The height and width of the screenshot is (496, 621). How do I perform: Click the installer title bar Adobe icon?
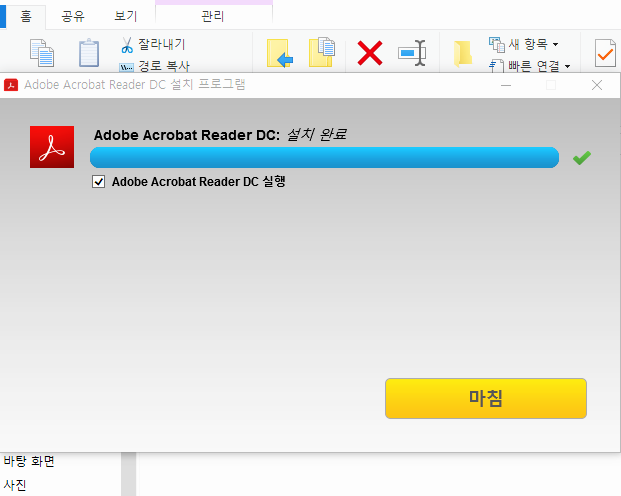pos(11,85)
